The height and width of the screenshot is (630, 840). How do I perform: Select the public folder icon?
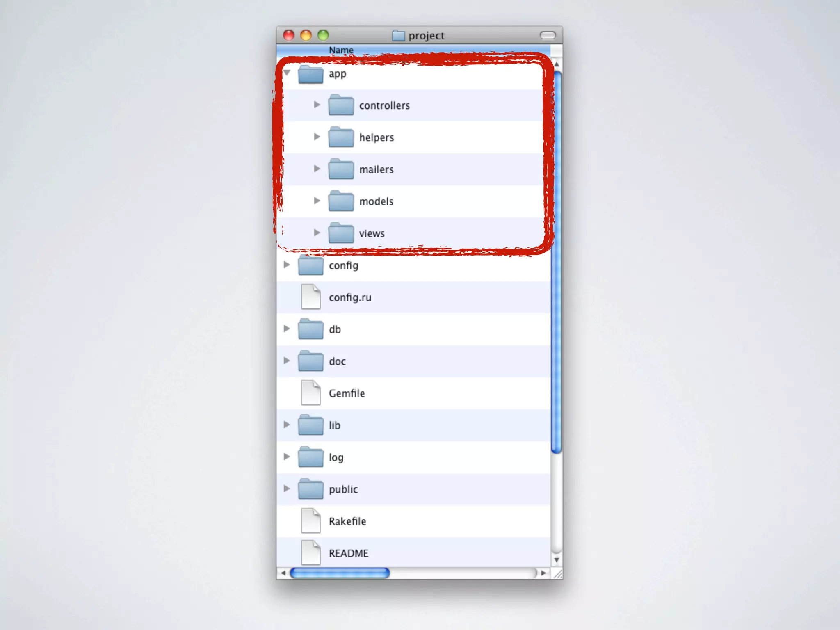[x=310, y=489]
